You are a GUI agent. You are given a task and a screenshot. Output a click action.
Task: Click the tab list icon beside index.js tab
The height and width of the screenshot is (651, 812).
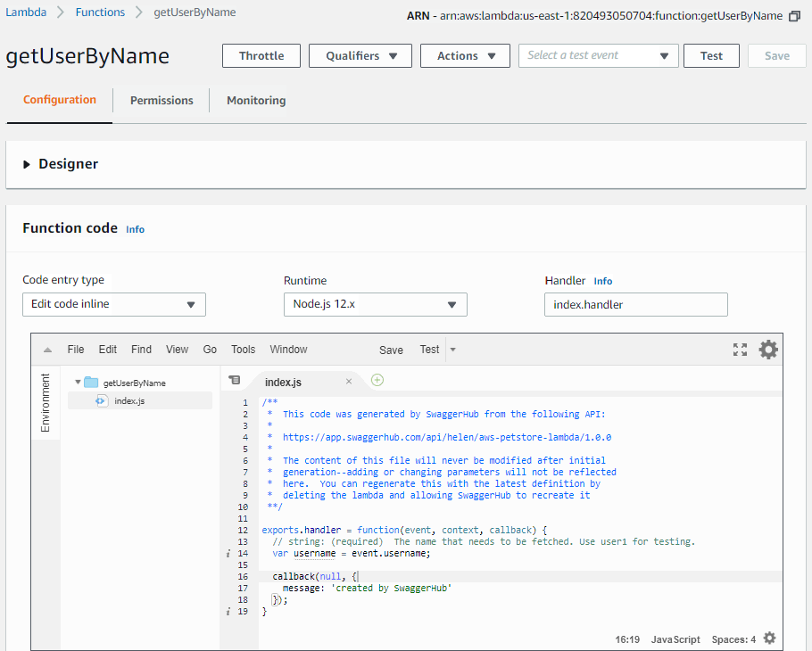click(x=234, y=380)
